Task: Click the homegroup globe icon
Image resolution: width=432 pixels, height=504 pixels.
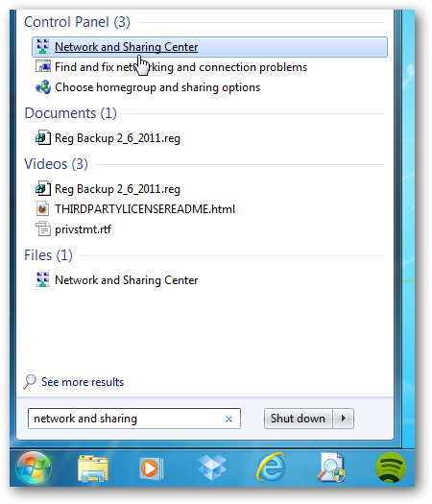Action: click(43, 87)
